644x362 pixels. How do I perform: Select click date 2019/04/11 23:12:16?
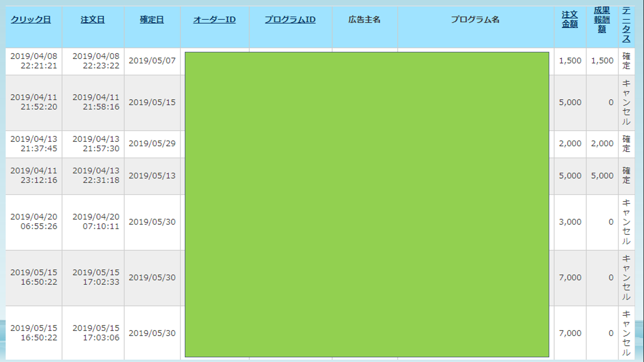[33, 175]
